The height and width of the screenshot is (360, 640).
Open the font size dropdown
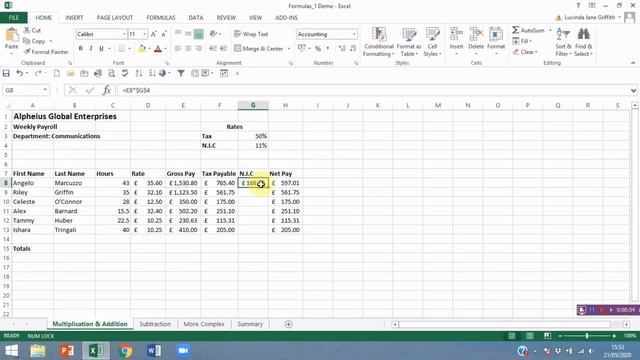144,34
